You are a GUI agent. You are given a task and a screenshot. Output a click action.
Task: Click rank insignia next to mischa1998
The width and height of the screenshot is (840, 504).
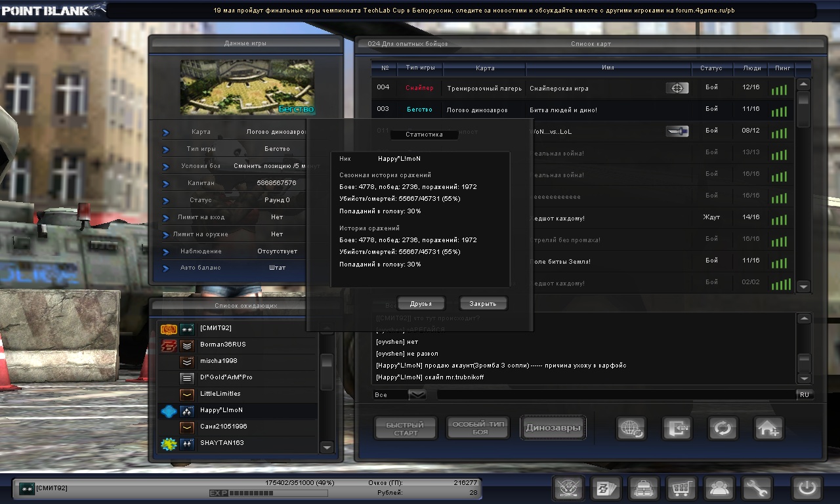[x=187, y=362]
